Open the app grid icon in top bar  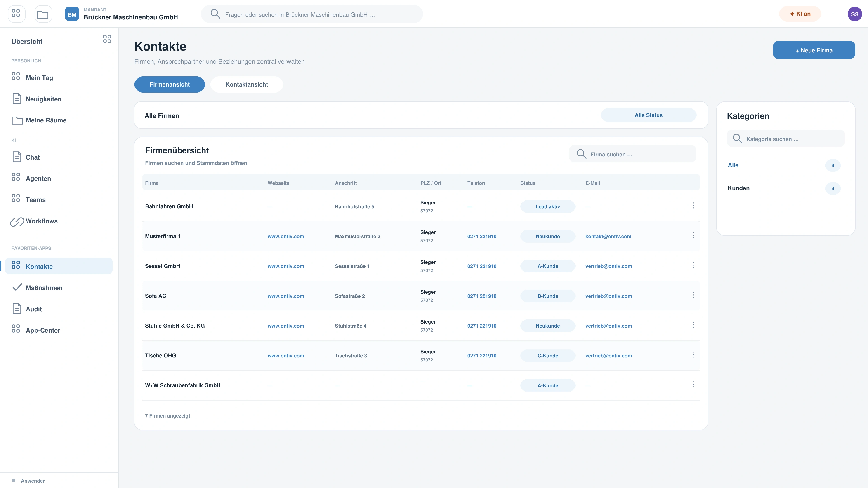(x=16, y=14)
